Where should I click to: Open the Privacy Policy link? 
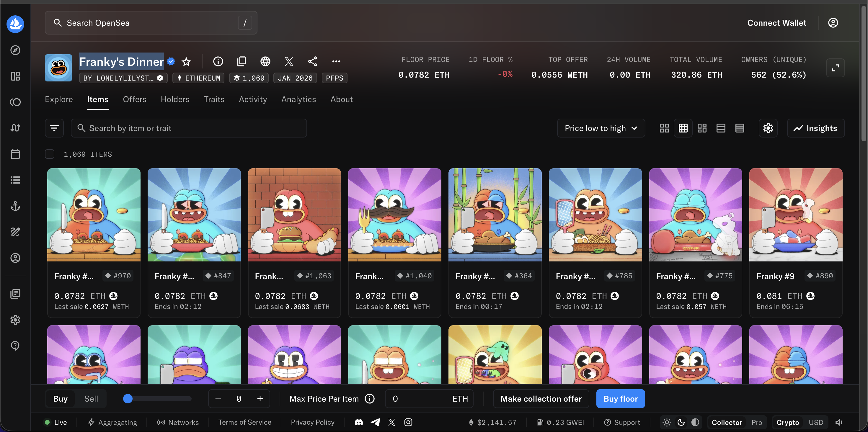coord(312,422)
